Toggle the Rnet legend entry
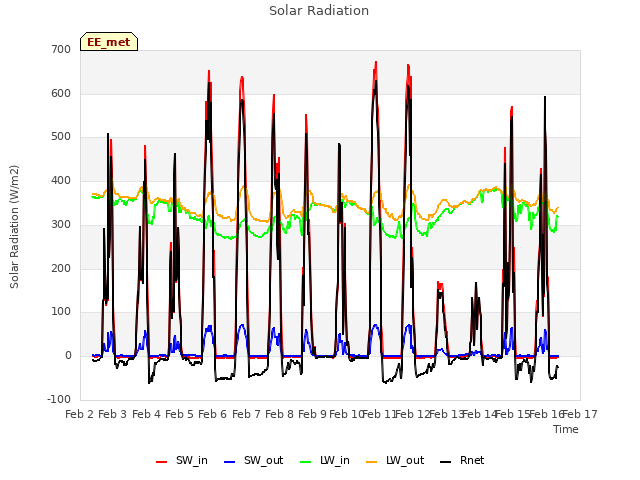This screenshot has height=480, width=640. [462, 460]
